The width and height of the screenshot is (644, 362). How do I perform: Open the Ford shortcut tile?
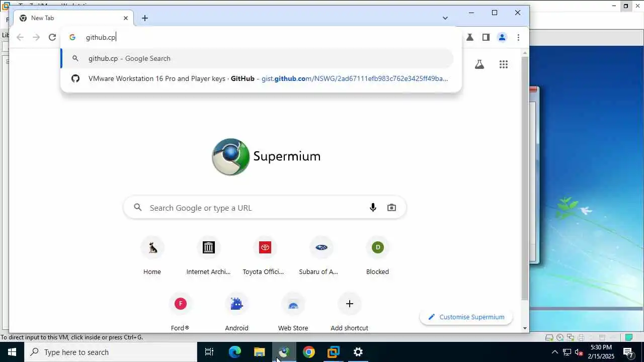click(x=180, y=313)
